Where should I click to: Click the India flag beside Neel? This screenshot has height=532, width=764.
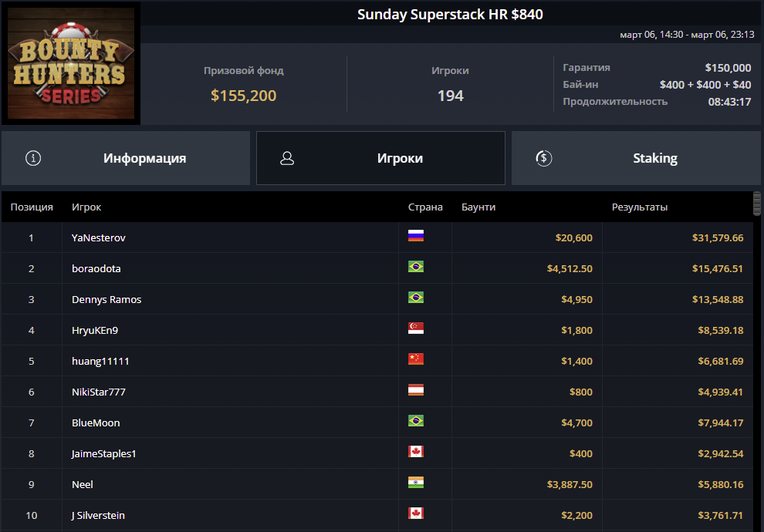point(416,483)
